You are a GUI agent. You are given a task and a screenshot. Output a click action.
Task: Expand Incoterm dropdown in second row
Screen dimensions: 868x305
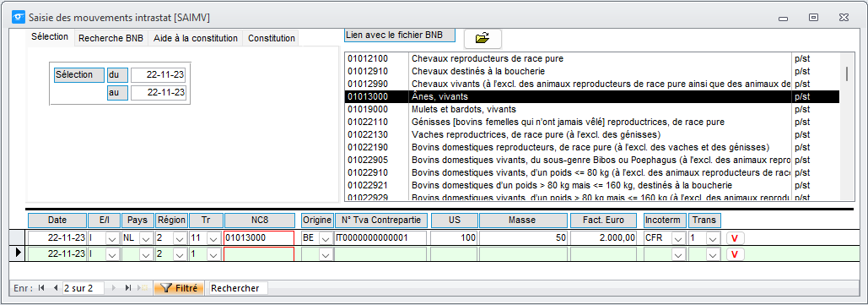click(x=677, y=254)
